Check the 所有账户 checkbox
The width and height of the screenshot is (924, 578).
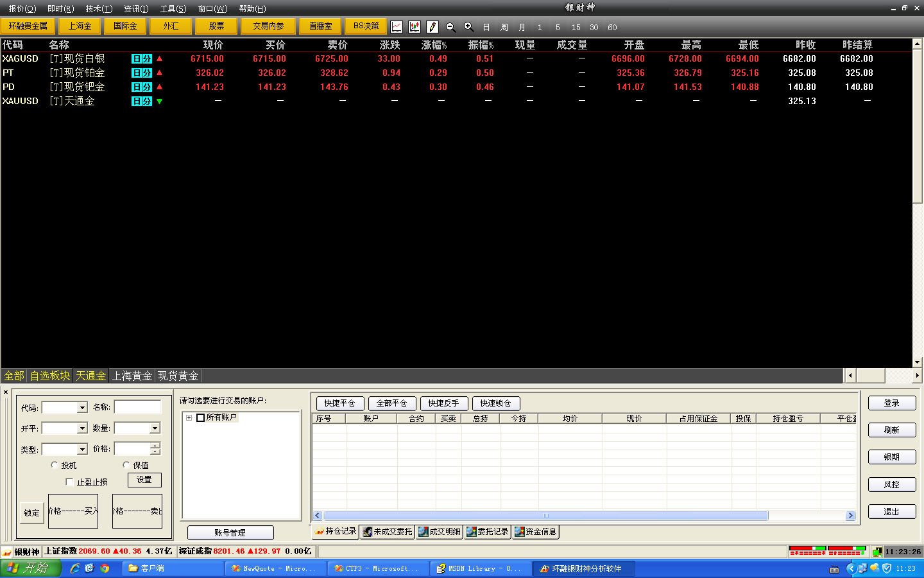[200, 417]
